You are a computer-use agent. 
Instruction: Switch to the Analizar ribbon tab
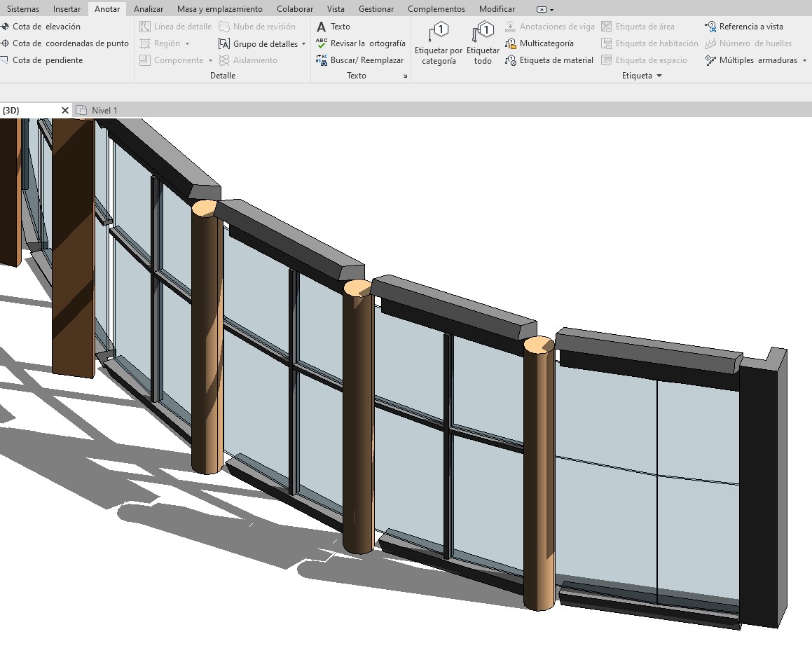(x=149, y=9)
